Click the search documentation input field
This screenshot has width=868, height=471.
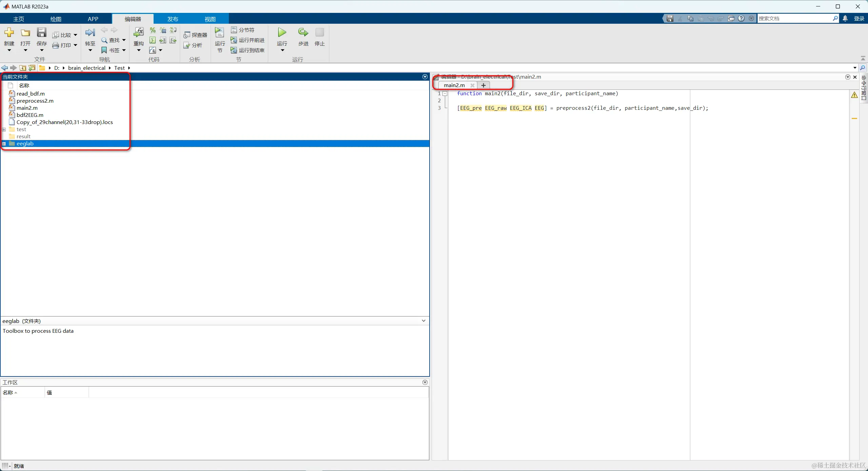793,18
